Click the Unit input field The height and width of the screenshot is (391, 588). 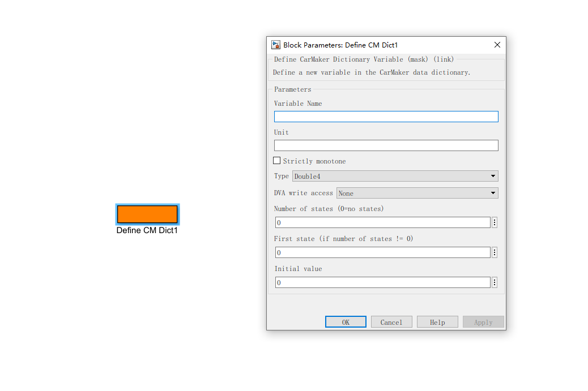click(x=386, y=145)
